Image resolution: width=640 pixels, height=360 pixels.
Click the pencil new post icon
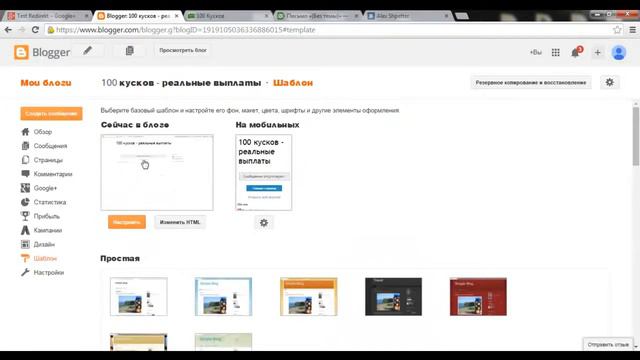[x=87, y=51]
